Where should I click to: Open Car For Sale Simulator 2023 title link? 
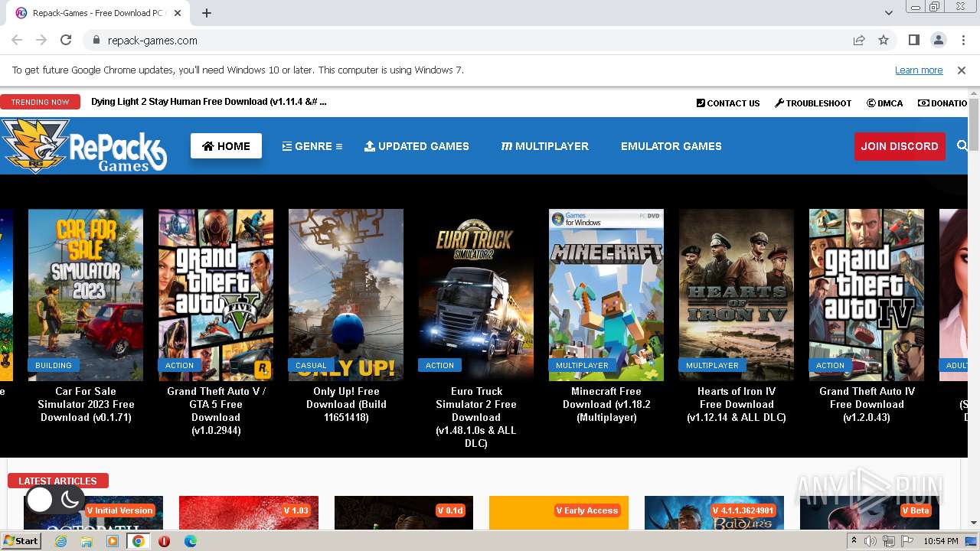tap(86, 404)
